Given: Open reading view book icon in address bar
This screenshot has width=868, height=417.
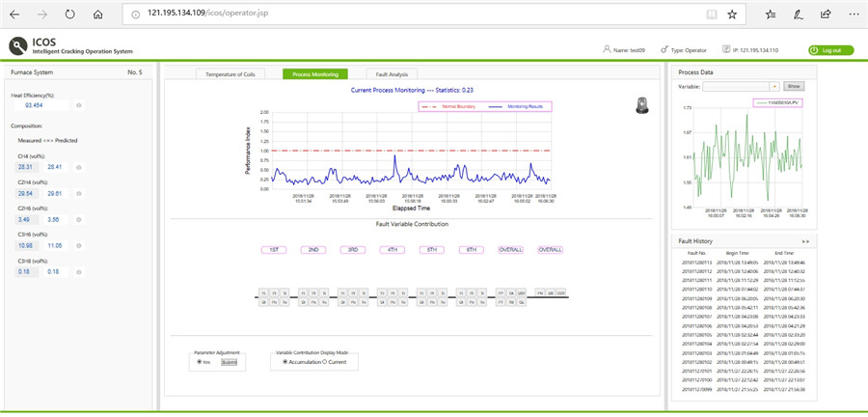Looking at the screenshot, I should tap(711, 14).
